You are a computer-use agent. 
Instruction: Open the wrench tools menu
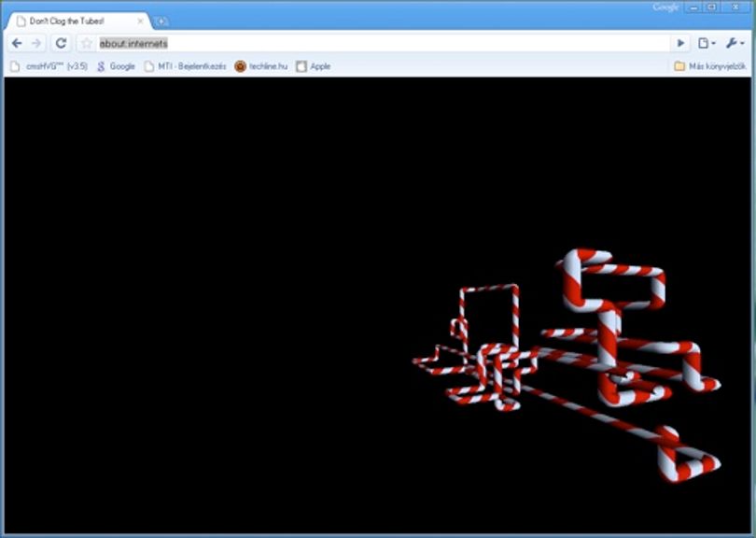[735, 43]
